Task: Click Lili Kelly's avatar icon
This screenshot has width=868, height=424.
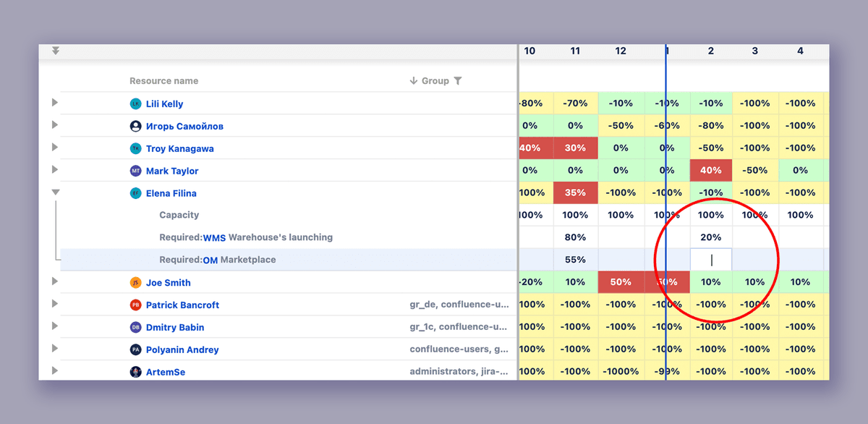Action: [x=135, y=104]
